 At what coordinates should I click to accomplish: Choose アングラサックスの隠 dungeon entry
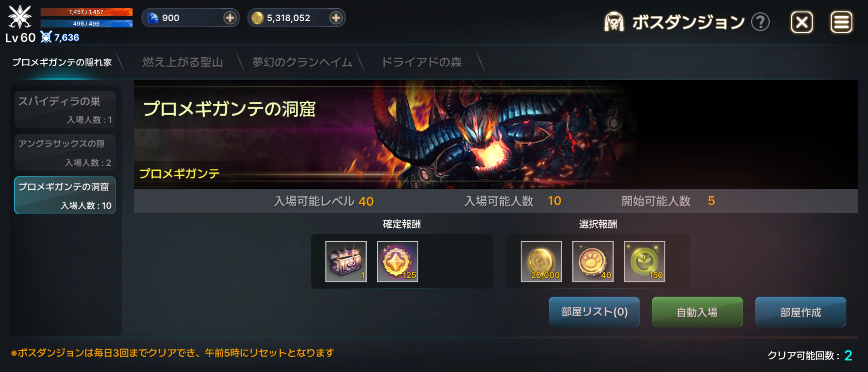[65, 153]
